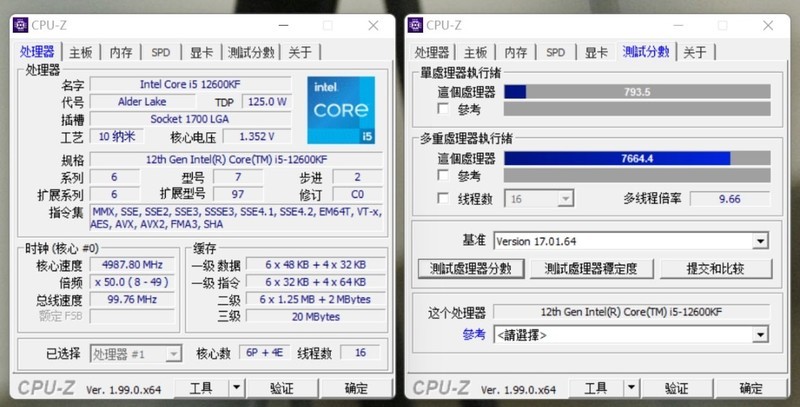The width and height of the screenshot is (800, 407).
Task: Enable 參考 checkbox under single thread score
Action: (443, 109)
